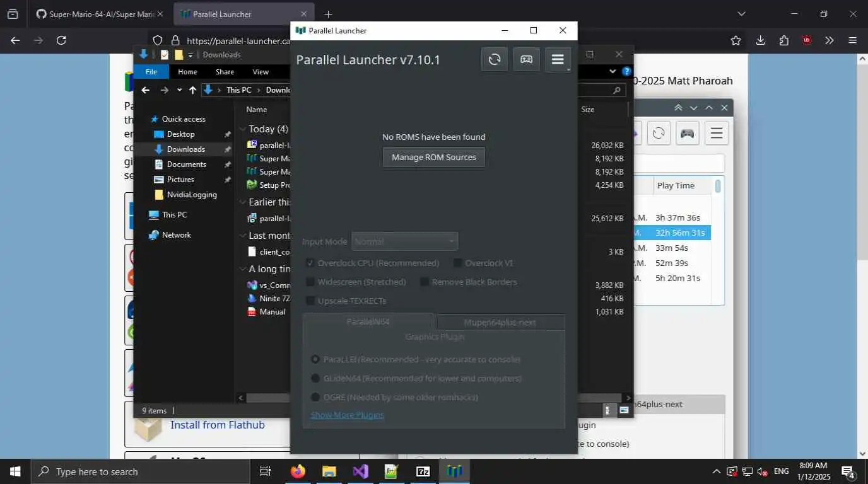Switch Explorer to details view icon

click(x=607, y=410)
